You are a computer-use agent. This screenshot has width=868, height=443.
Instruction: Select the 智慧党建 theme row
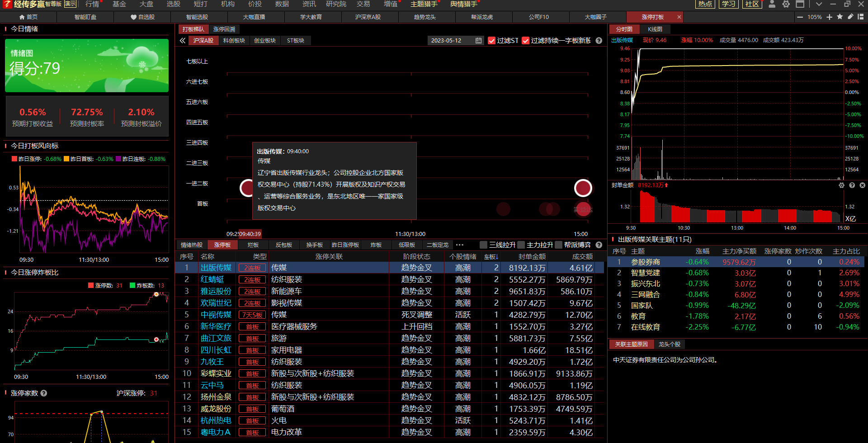(736, 273)
